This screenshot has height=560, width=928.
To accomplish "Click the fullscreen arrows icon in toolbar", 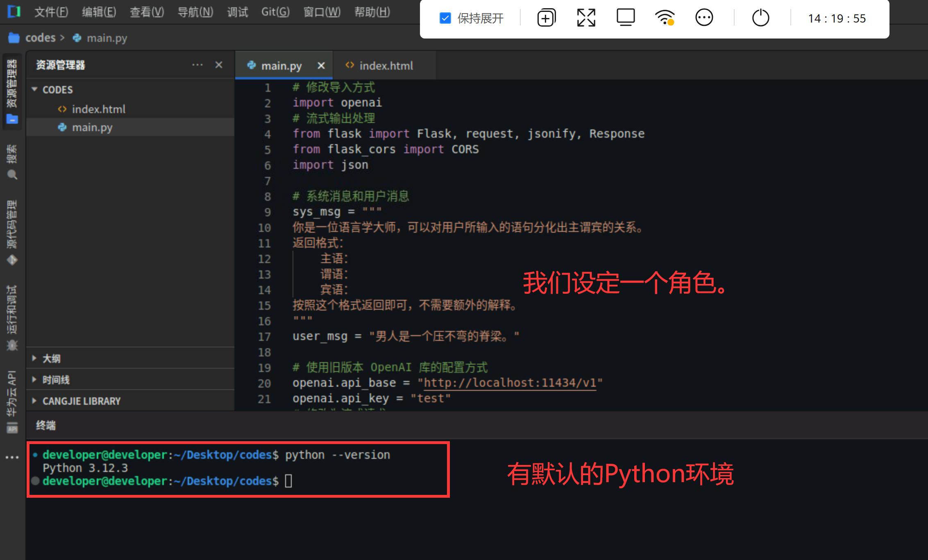I will pyautogui.click(x=586, y=18).
